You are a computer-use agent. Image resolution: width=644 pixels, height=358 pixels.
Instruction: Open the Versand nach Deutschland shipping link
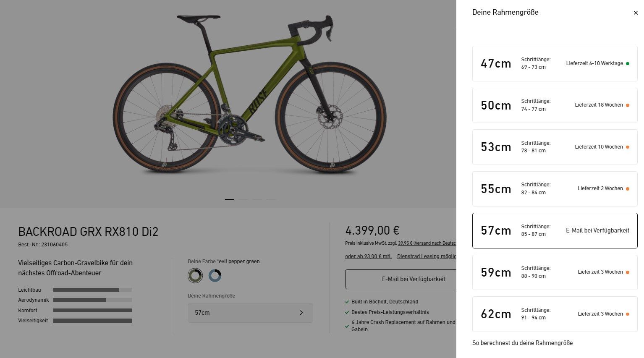(427, 243)
